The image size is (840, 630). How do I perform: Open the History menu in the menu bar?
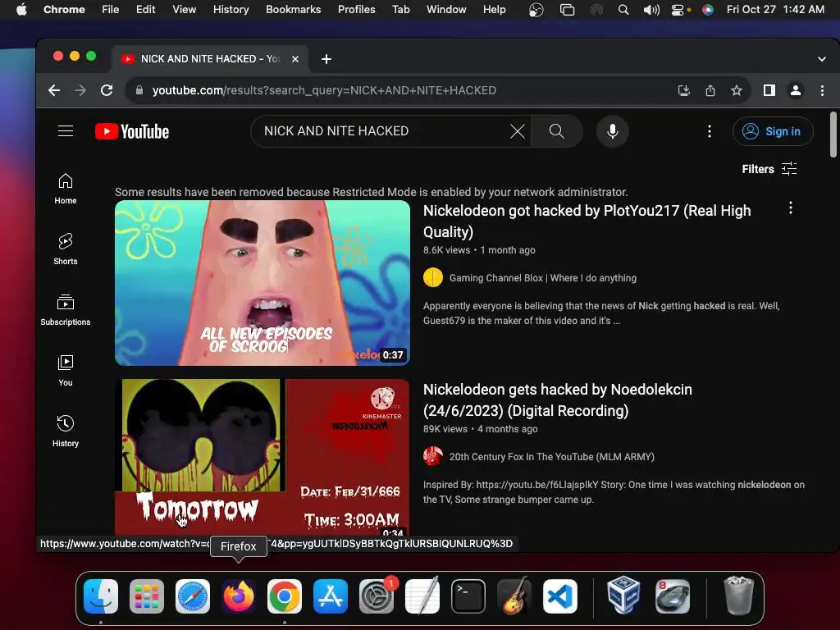tap(231, 9)
